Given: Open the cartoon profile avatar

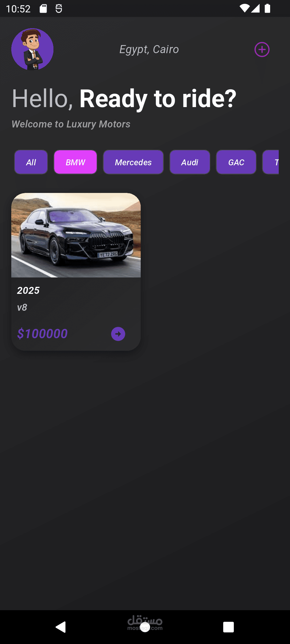Looking at the screenshot, I should click(x=32, y=49).
